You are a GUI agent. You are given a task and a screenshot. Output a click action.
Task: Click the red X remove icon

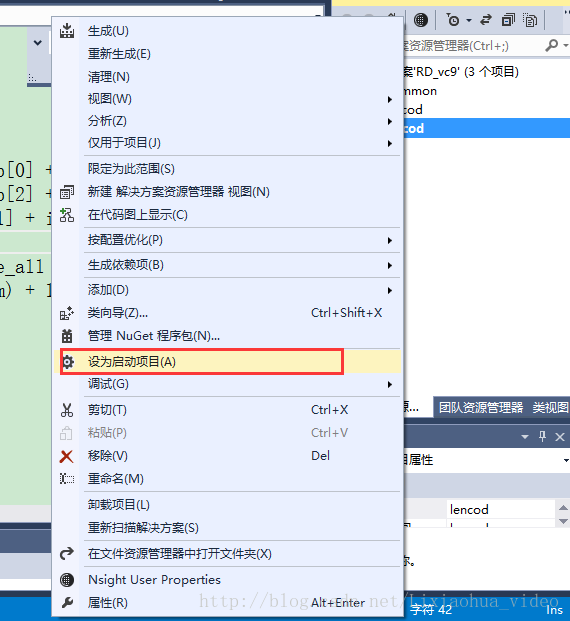tap(66, 456)
